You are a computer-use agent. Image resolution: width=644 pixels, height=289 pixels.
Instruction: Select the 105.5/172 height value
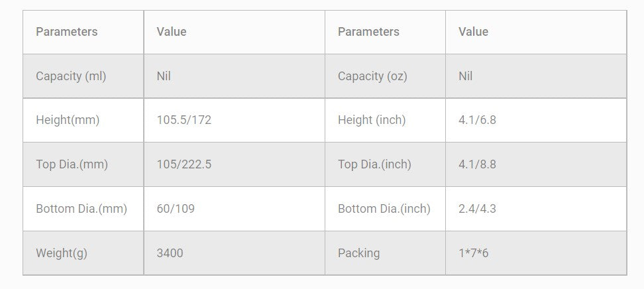[184, 120]
